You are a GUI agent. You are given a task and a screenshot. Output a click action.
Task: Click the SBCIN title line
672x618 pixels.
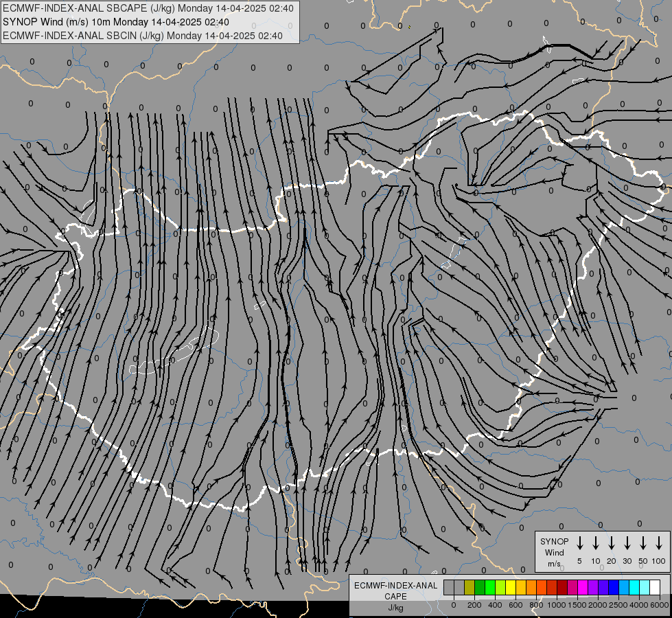pyautogui.click(x=143, y=36)
